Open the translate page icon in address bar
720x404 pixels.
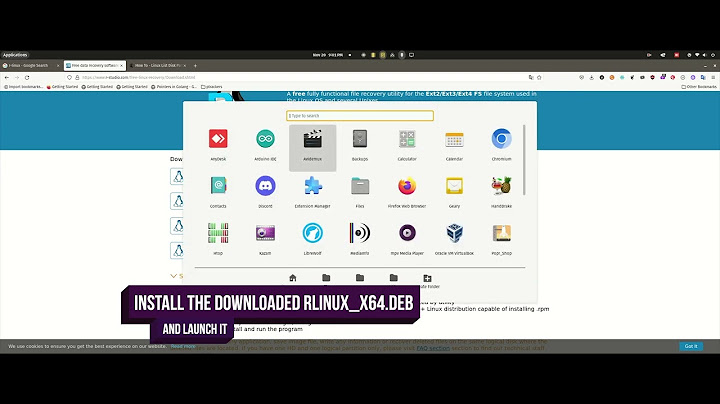coord(531,78)
